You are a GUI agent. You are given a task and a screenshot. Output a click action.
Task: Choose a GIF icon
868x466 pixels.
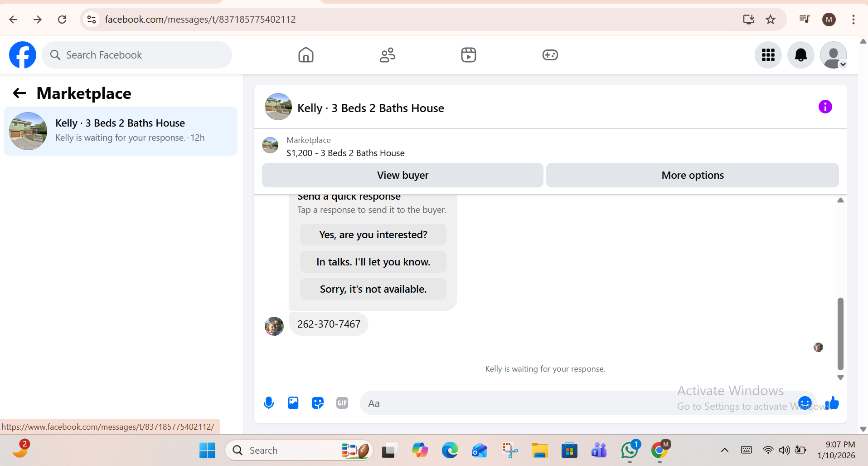[x=342, y=403]
